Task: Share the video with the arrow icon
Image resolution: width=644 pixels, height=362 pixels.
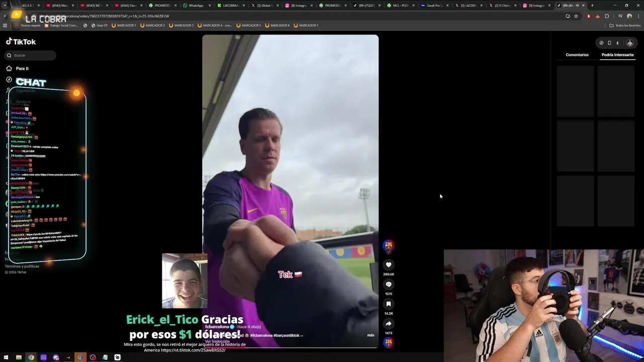Action: (388, 323)
